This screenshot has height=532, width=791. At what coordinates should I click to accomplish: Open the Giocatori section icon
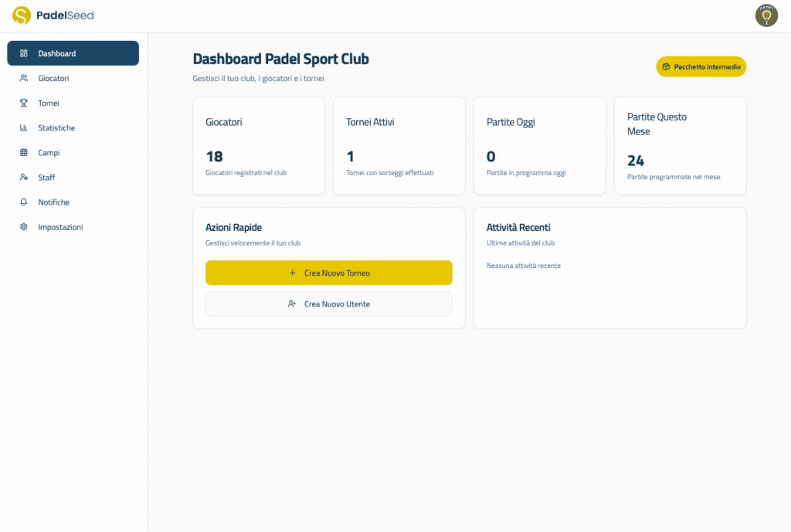(x=22, y=78)
